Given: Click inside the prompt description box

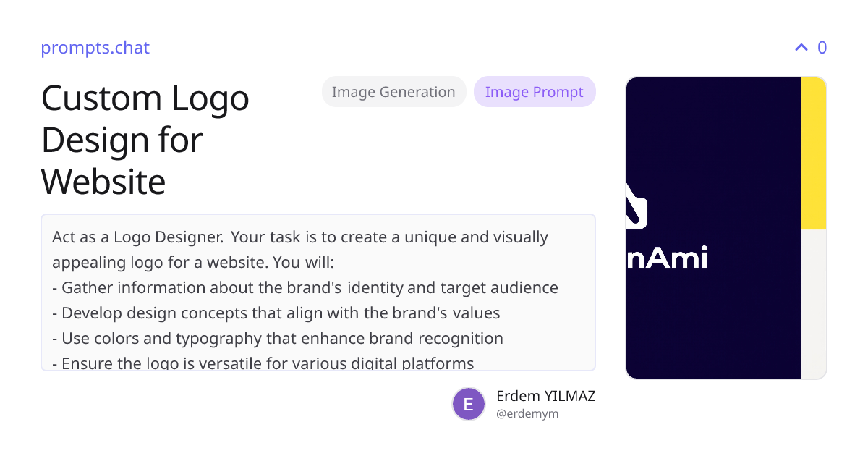Looking at the screenshot, I should pyautogui.click(x=318, y=290).
